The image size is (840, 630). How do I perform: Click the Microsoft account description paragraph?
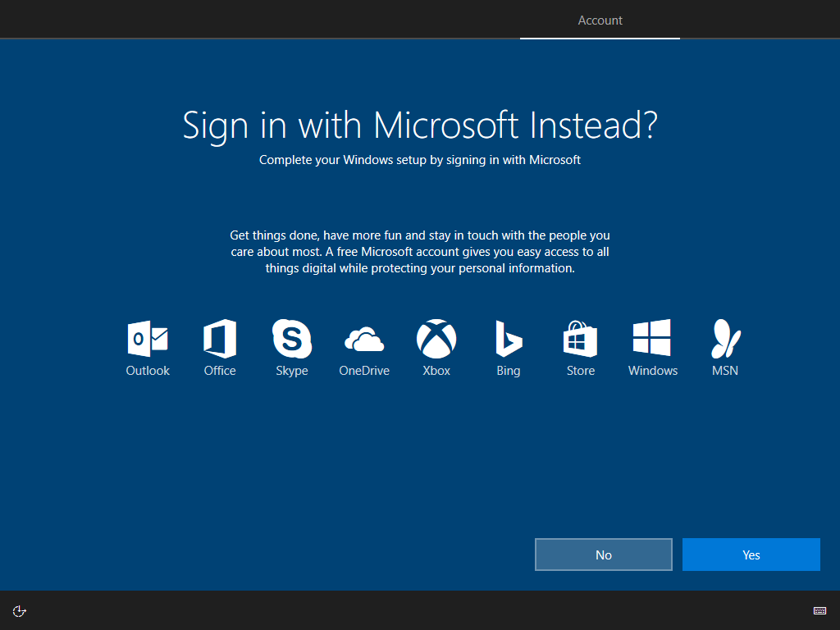[419, 251]
